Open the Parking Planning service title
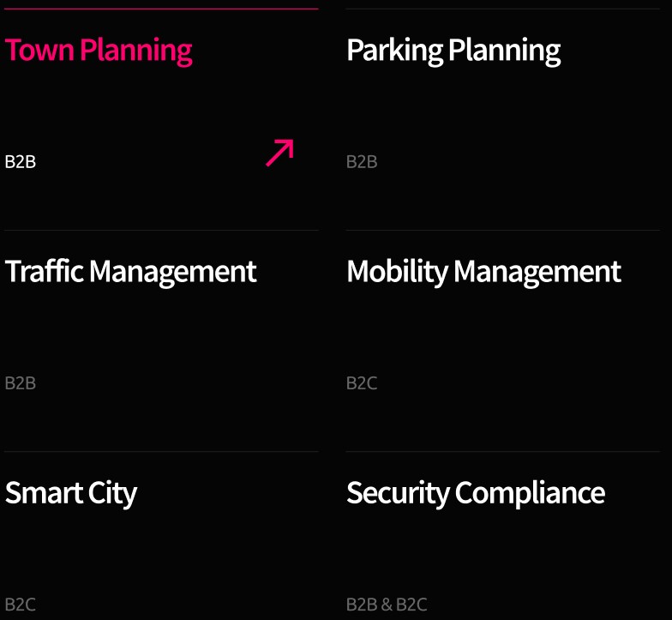 pos(453,51)
